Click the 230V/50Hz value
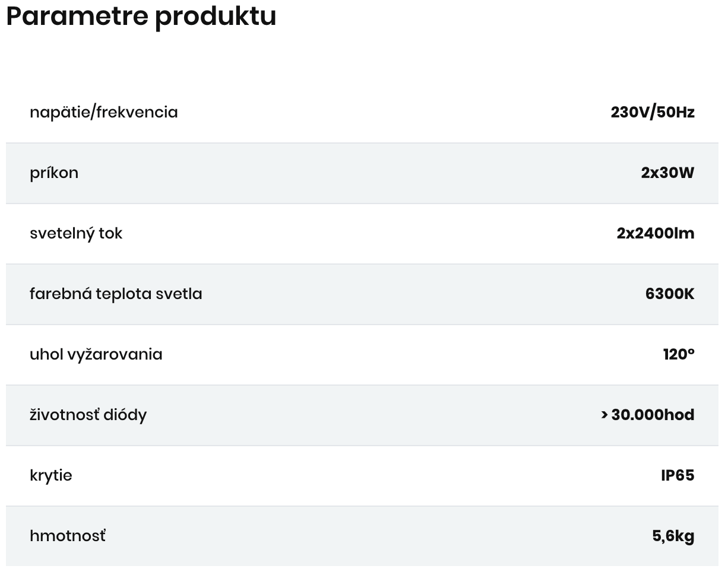Image resolution: width=728 pixels, height=572 pixels. (653, 112)
